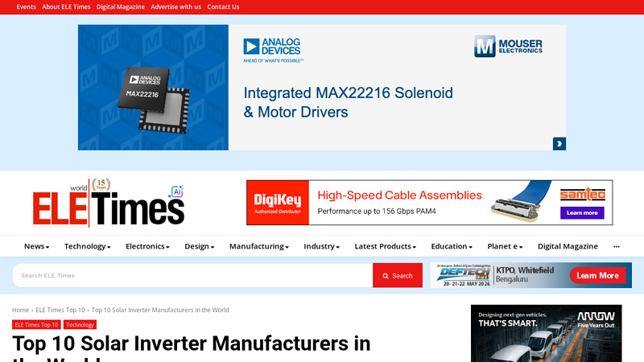This screenshot has height=362, width=644.
Task: Go to Home breadcrumb
Action: [x=20, y=310]
